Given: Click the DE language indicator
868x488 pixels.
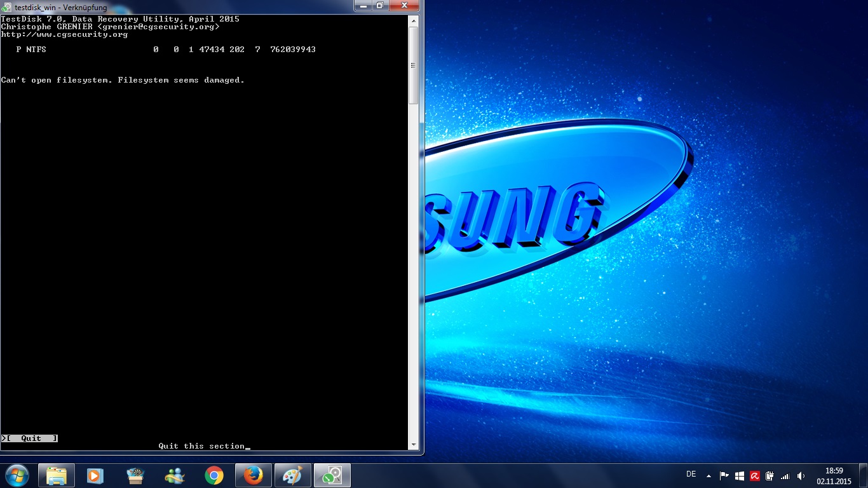Looking at the screenshot, I should pos(691,474).
